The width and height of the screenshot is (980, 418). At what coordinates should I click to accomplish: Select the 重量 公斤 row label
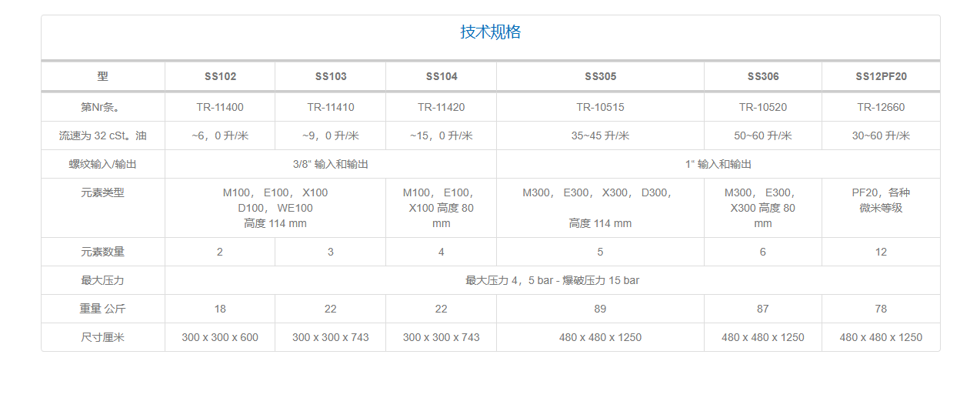[x=103, y=309]
